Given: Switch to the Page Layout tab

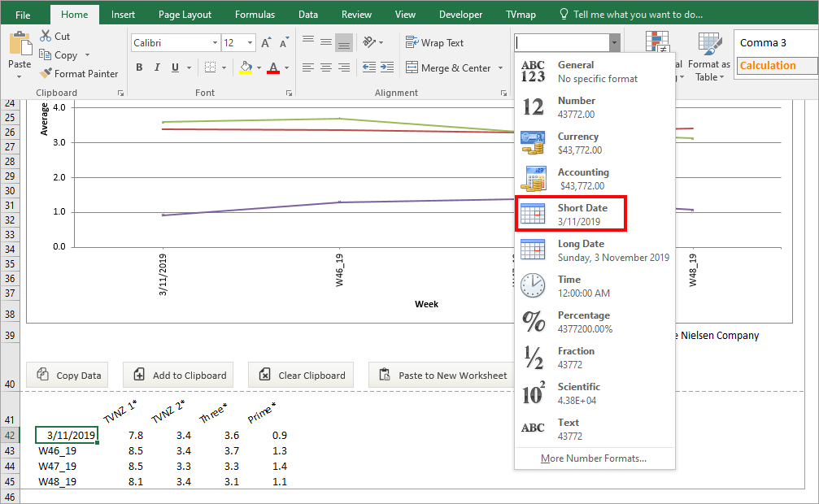Looking at the screenshot, I should [x=185, y=15].
